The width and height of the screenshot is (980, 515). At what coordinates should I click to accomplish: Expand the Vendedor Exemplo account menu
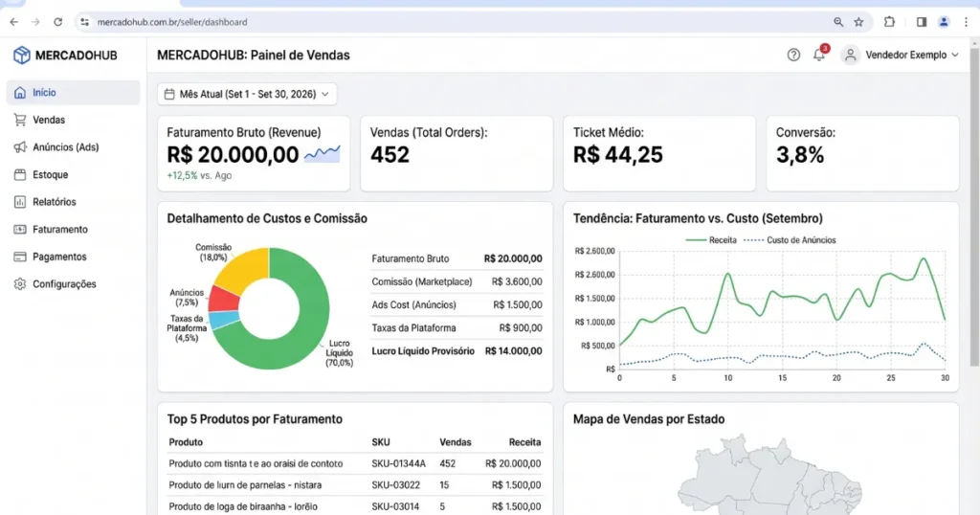tap(912, 55)
